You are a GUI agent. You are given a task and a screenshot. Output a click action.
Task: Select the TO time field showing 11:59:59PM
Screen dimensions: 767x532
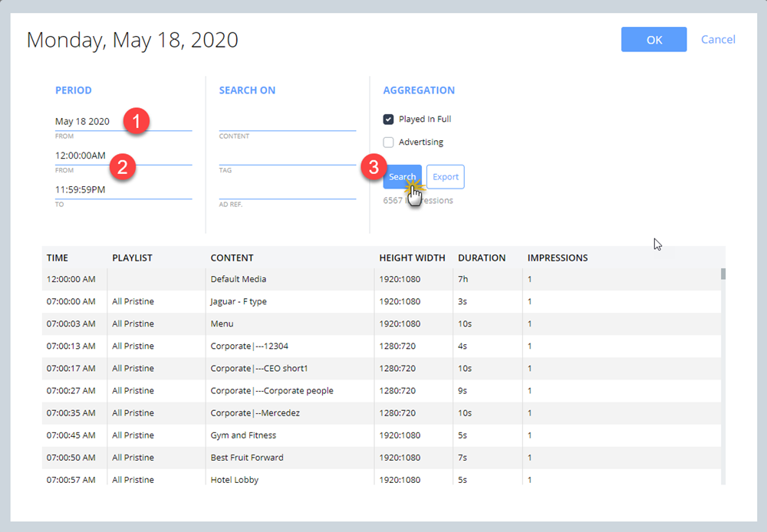92,188
